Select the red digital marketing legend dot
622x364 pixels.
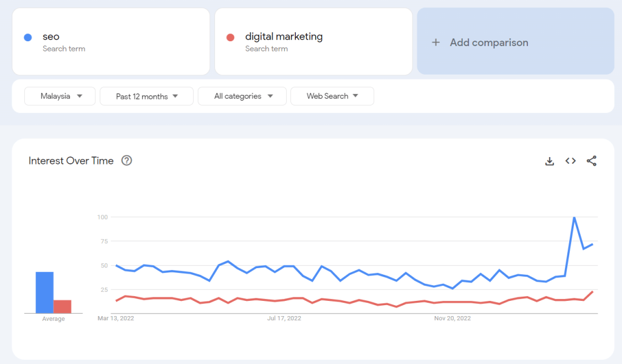pos(229,36)
